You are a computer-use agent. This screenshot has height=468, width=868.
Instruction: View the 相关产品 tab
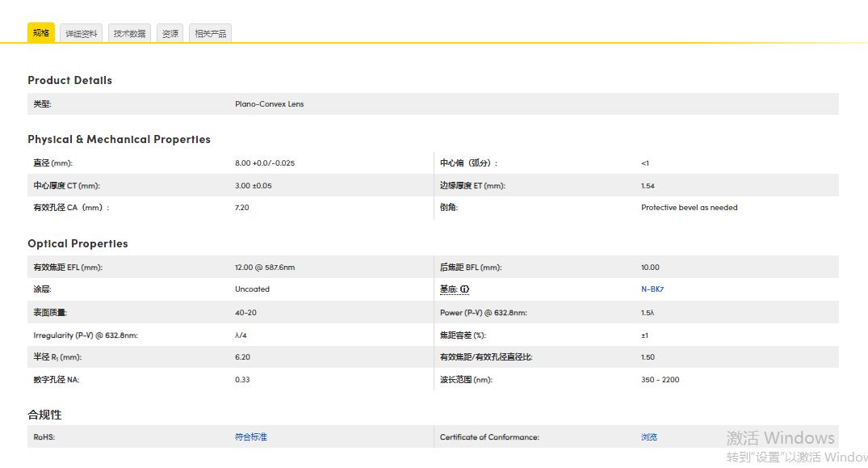coord(210,32)
